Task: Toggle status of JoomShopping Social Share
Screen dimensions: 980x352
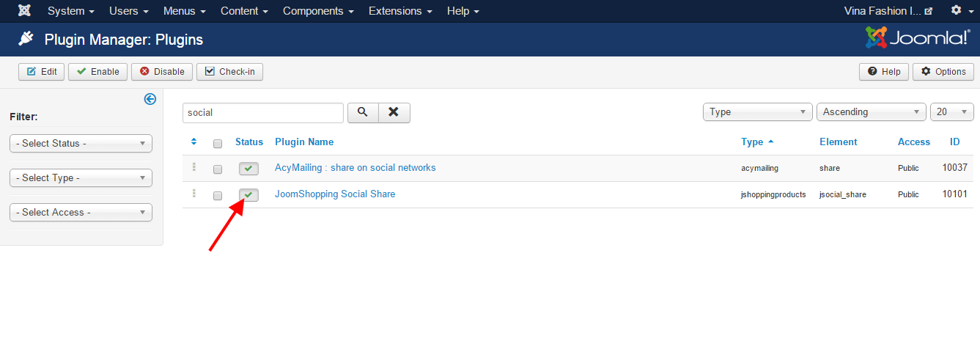Action: tap(248, 195)
